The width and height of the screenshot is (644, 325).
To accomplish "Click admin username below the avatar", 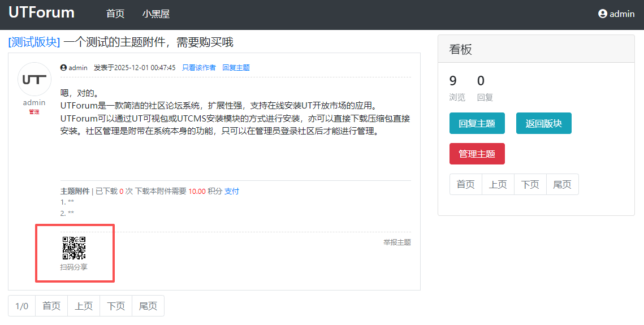I will [x=34, y=103].
